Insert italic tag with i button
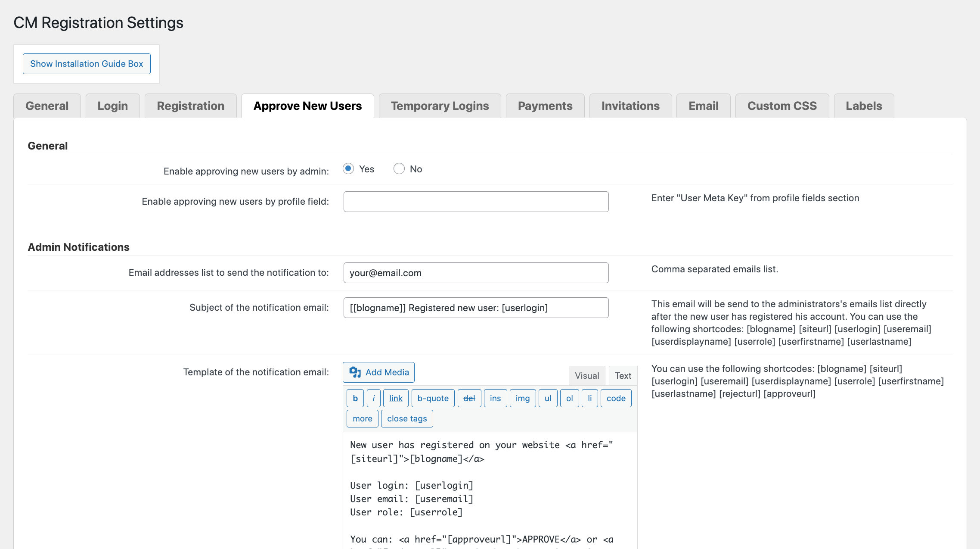Screen dimensions: 980x549 pos(374,398)
